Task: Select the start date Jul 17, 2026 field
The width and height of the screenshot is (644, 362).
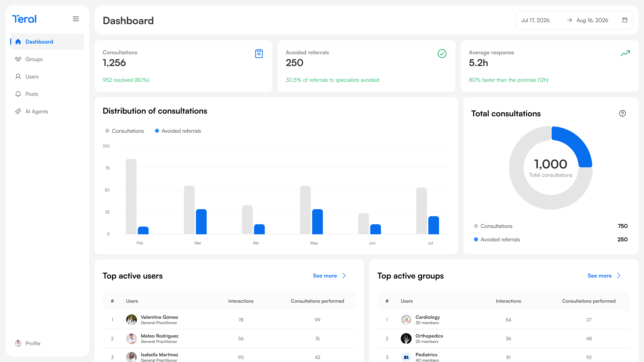Action: pyautogui.click(x=535, y=20)
